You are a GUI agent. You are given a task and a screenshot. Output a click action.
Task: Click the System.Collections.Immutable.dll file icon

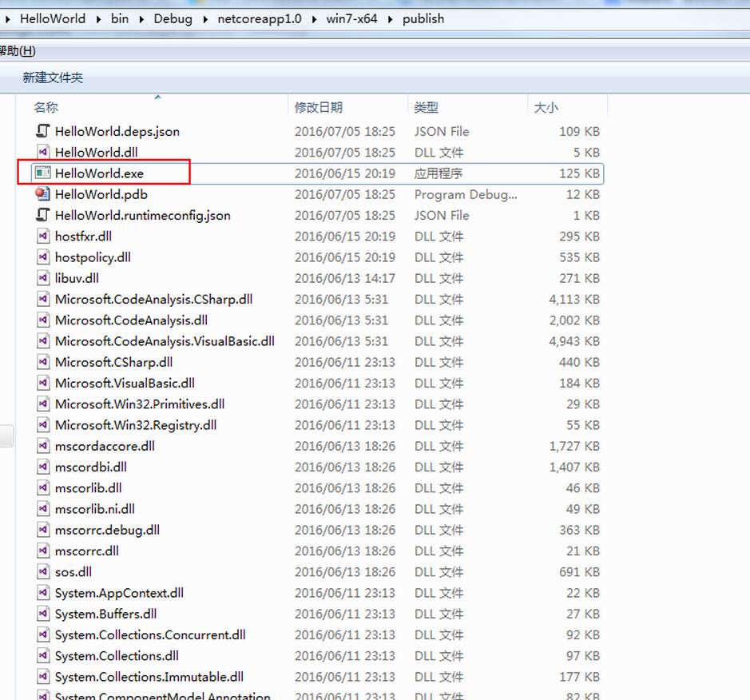tap(43, 677)
